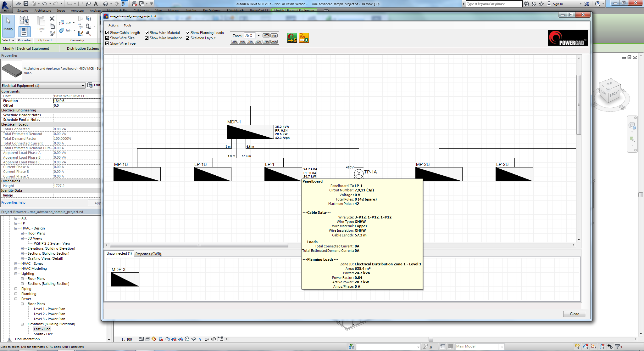The width and height of the screenshot is (644, 351).
Task: Click the Demolish hammer tool icon
Action: click(x=89, y=33)
